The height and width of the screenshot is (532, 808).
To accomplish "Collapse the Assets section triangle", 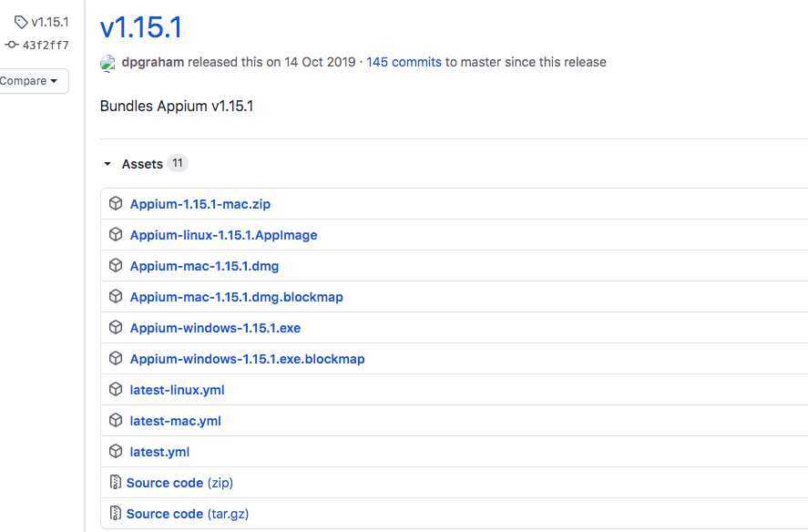I will click(107, 164).
